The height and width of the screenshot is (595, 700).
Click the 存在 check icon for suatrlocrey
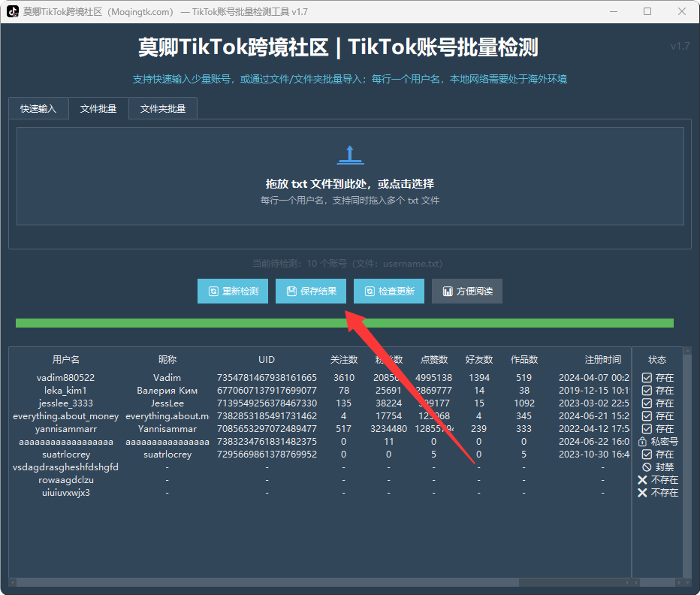[x=647, y=455]
